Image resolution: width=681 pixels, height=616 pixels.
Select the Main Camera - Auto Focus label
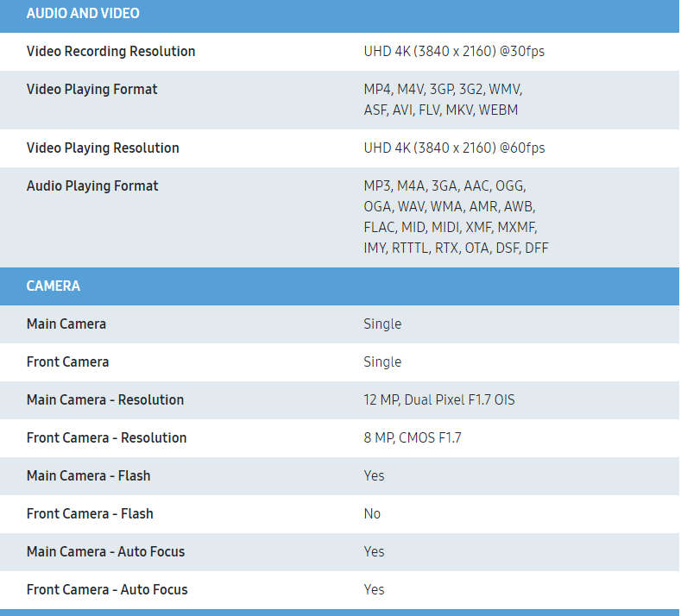pyautogui.click(x=105, y=551)
